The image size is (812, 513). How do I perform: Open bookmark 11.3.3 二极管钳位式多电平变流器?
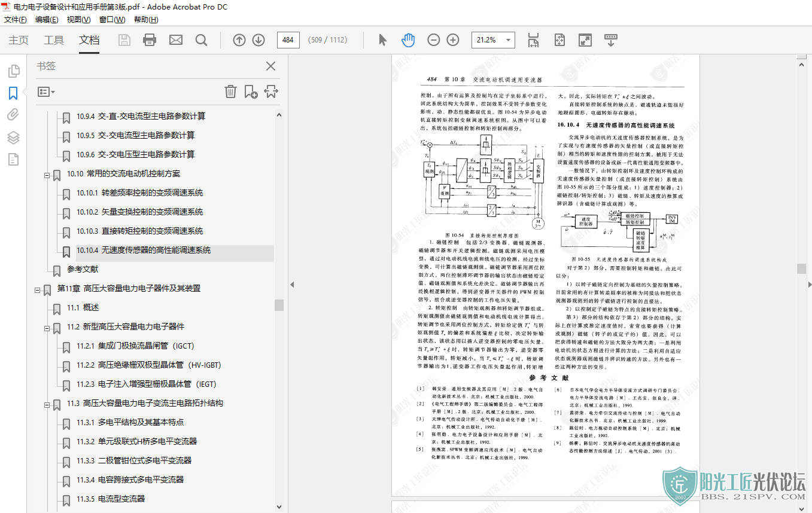tap(134, 460)
